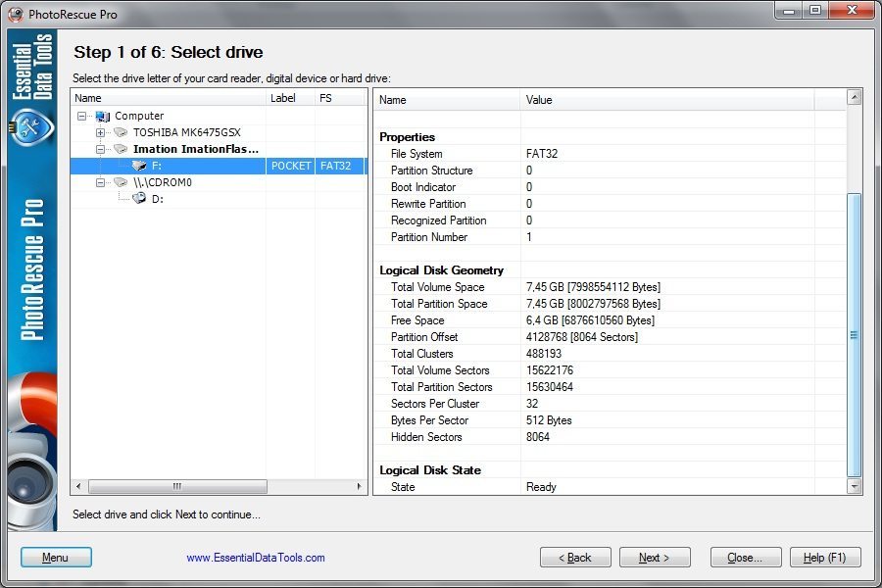Viewport: 882px width, 588px height.
Task: Open the www.EssentialDataTools.com link
Action: click(x=256, y=558)
